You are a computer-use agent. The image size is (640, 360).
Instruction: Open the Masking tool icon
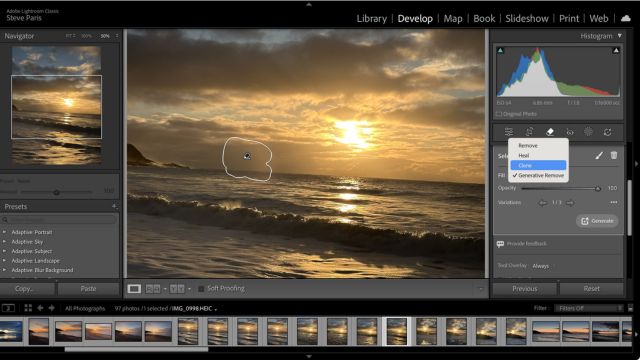tap(588, 131)
